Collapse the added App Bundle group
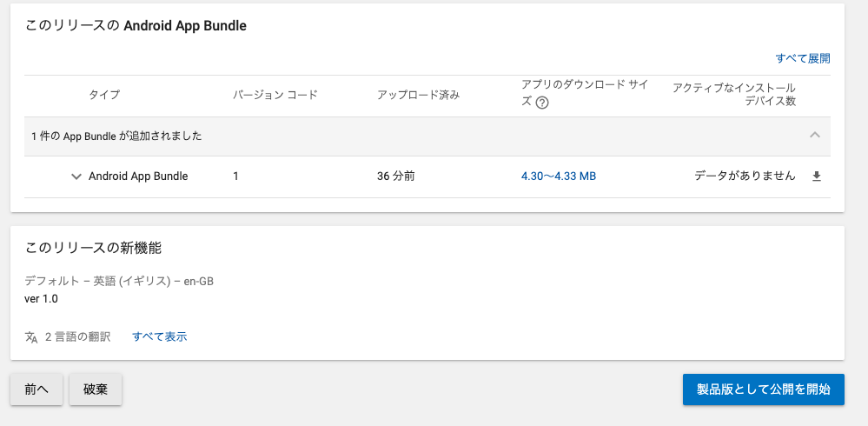 click(815, 135)
